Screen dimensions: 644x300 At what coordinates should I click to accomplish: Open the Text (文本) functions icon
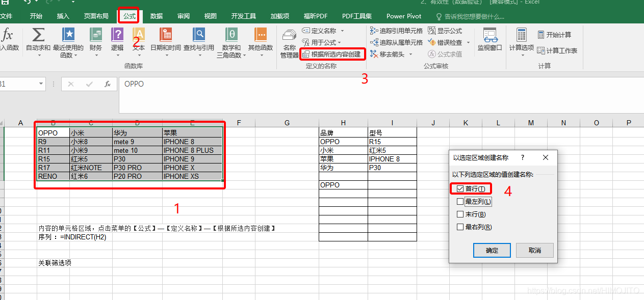tap(139, 35)
